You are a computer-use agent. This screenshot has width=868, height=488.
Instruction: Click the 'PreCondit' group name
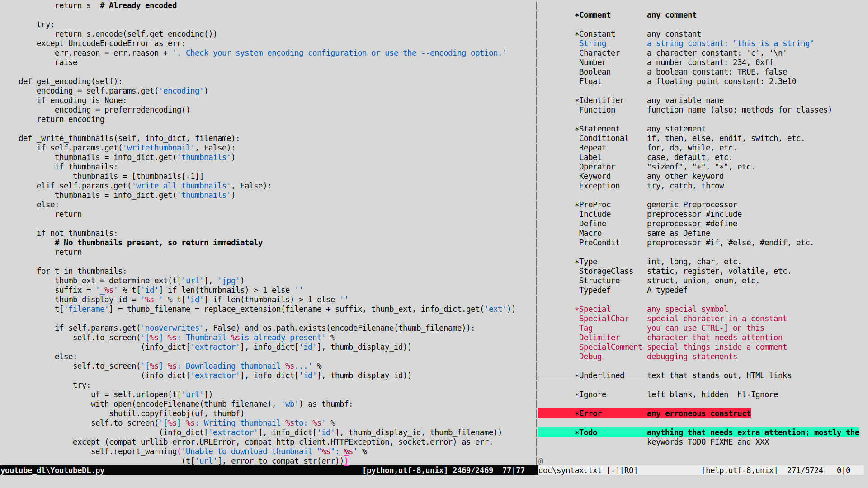click(599, 243)
